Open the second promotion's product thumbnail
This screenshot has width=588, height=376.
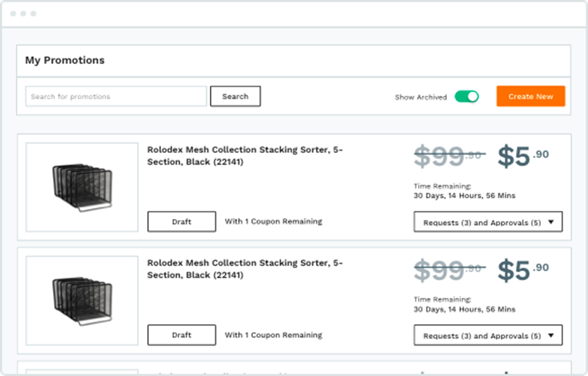tap(82, 301)
